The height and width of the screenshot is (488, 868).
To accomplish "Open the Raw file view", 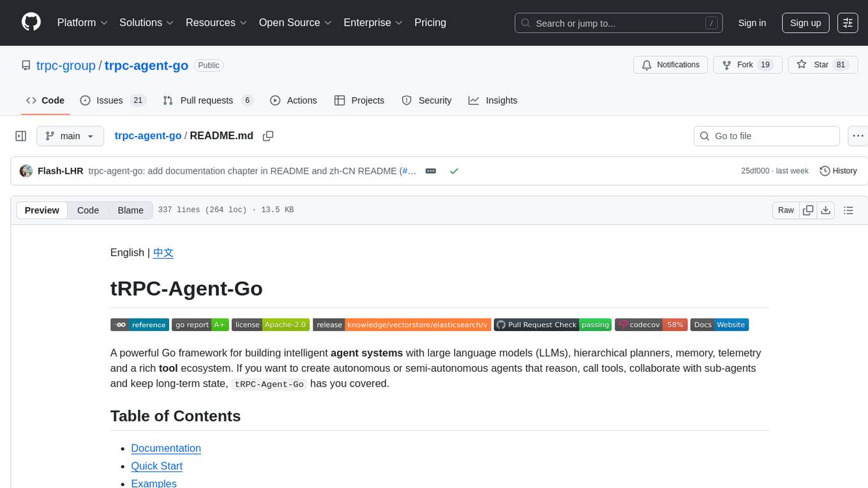I will (x=786, y=210).
